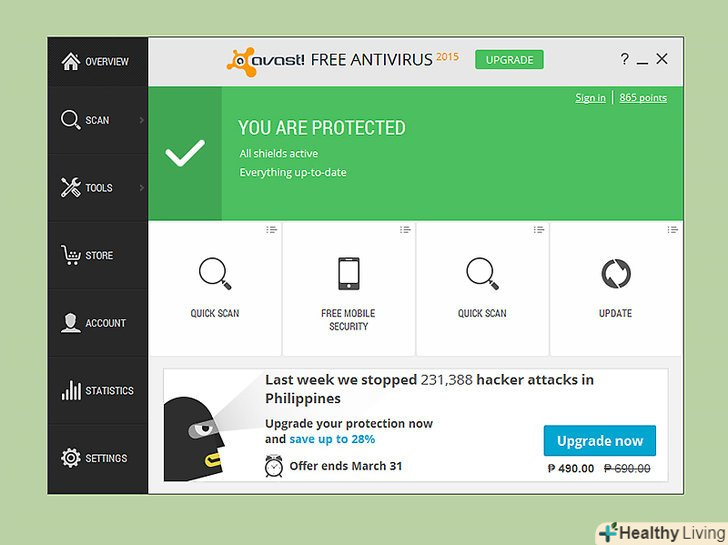Click the Scan magnifier icon in sidebar

[71, 120]
